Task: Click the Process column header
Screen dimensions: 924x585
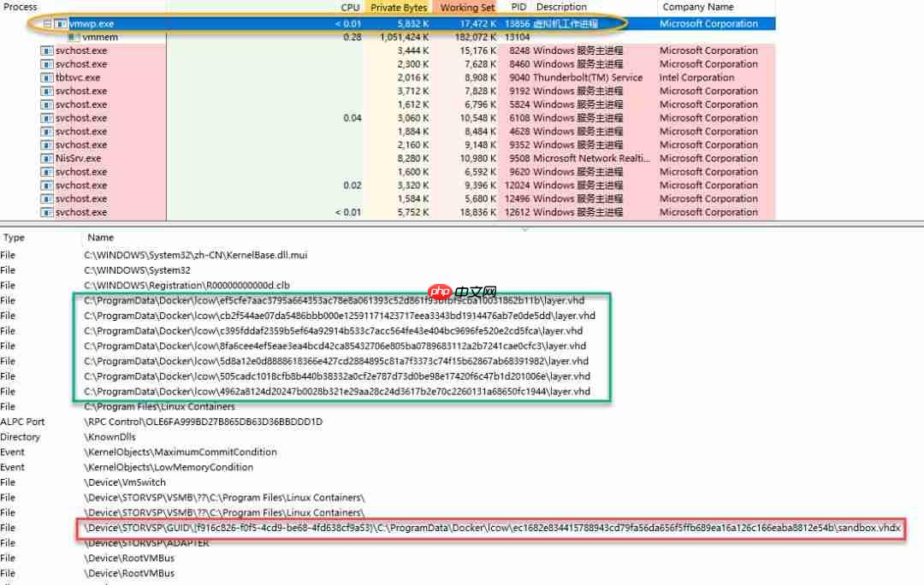Action: [x=20, y=8]
